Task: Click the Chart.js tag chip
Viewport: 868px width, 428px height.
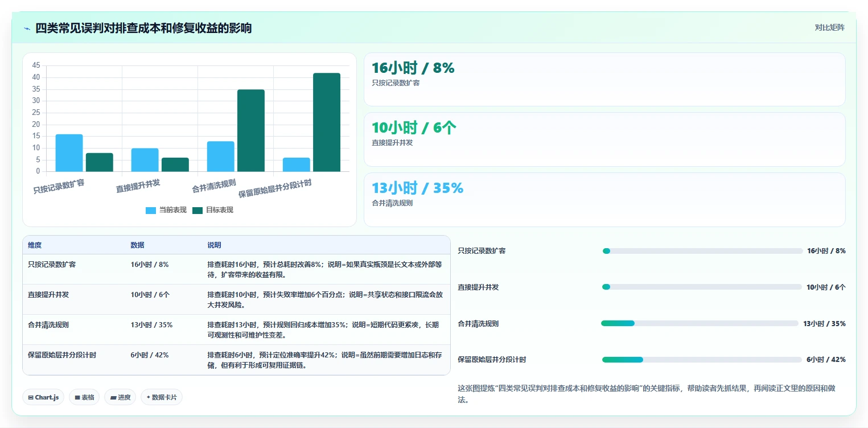Action: pyautogui.click(x=43, y=397)
